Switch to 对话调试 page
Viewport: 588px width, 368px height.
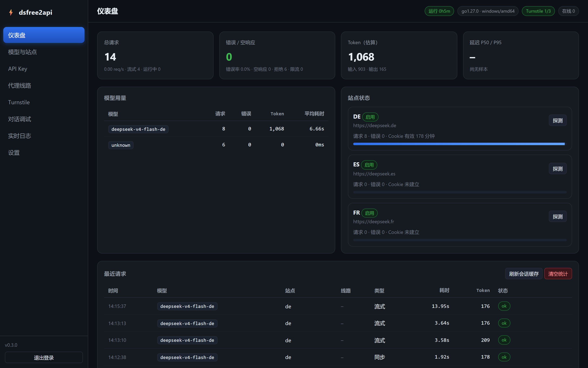coord(44,119)
